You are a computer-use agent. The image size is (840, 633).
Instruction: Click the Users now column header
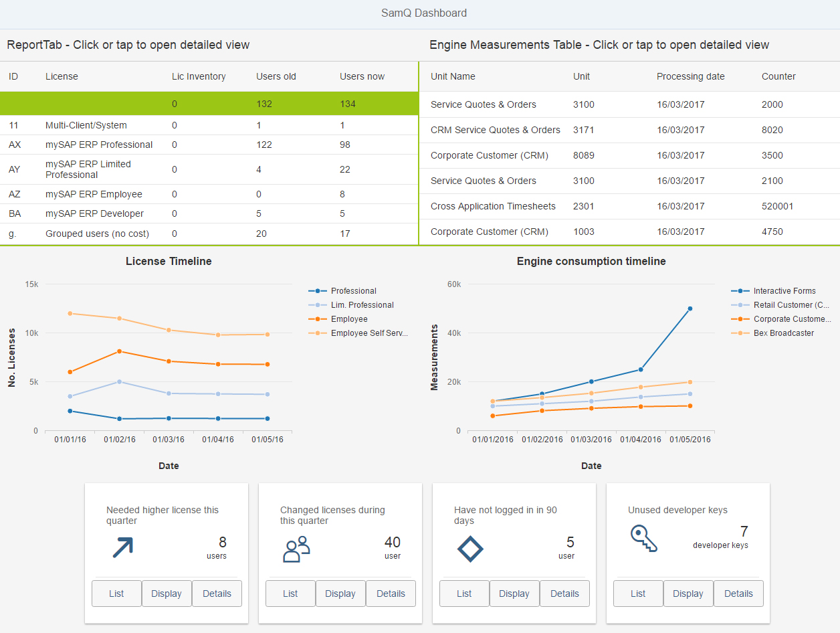(x=362, y=76)
